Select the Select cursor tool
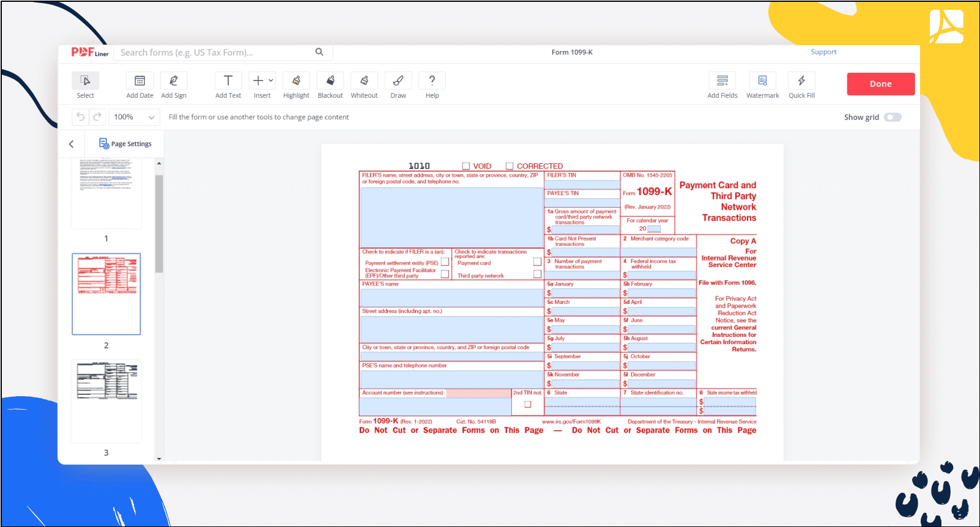This screenshot has height=527, width=980. (85, 81)
